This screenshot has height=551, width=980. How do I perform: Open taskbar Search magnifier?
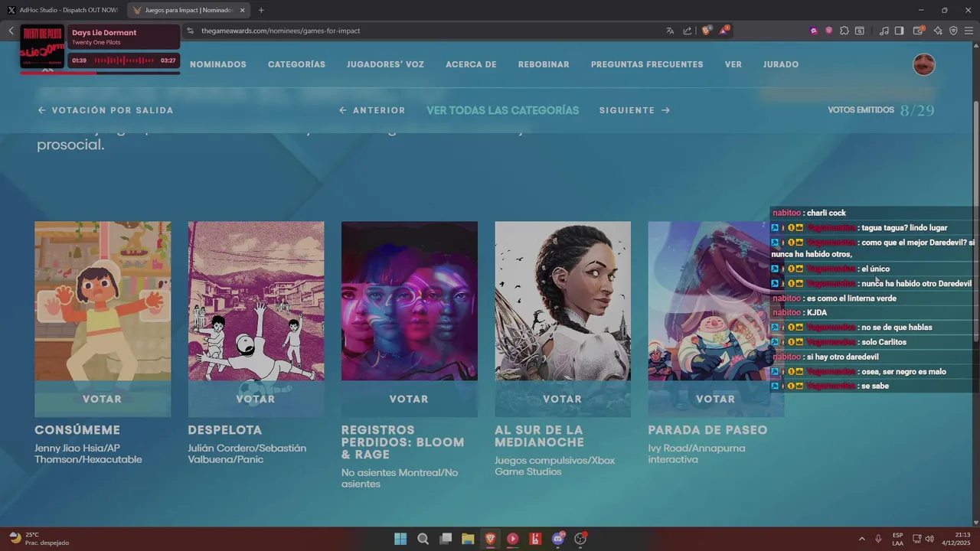[423, 539]
